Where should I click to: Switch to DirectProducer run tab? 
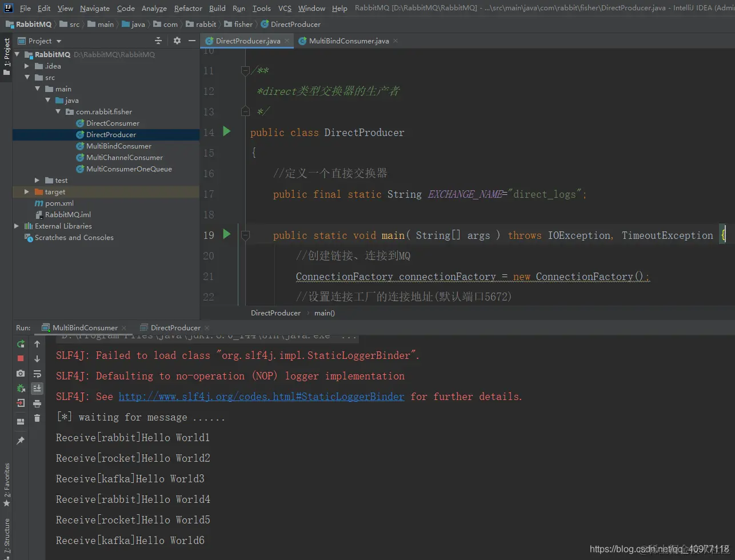point(175,327)
